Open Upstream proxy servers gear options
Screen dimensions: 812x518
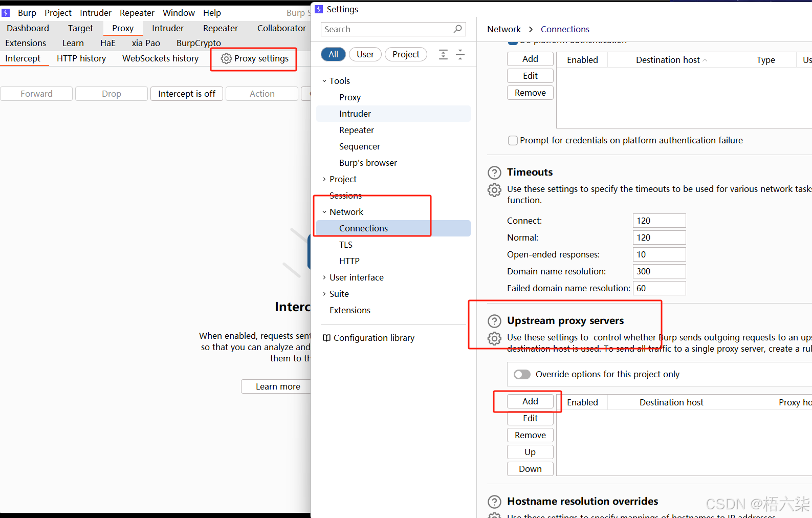click(494, 338)
